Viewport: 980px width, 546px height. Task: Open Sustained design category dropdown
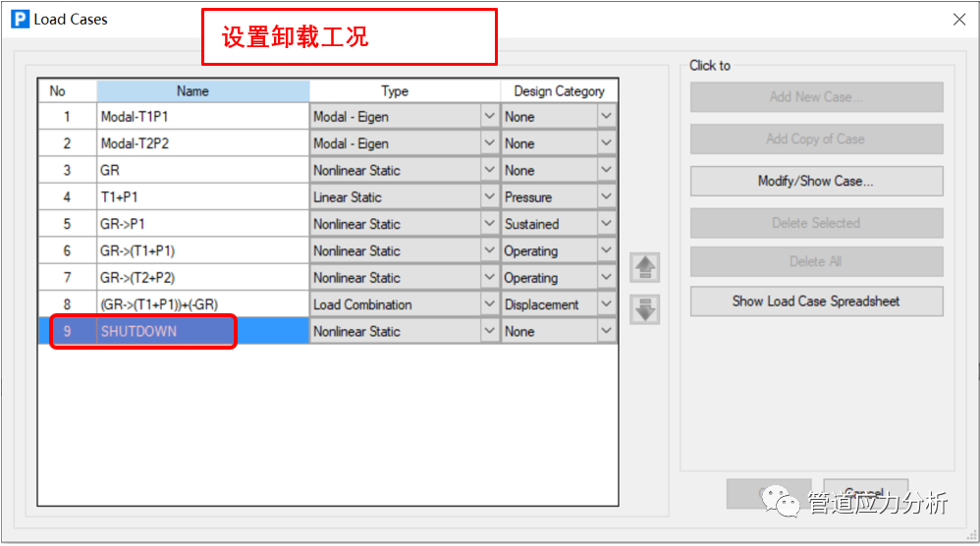(x=606, y=224)
